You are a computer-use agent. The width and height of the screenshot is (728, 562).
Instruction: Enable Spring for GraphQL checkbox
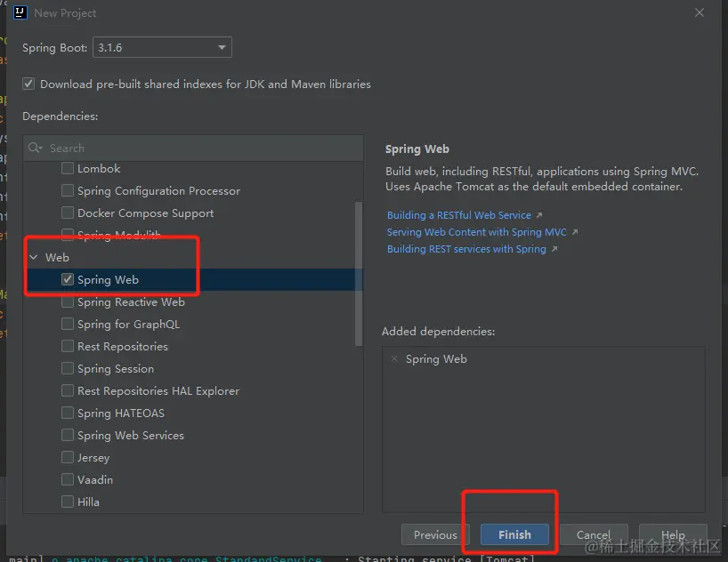point(68,324)
